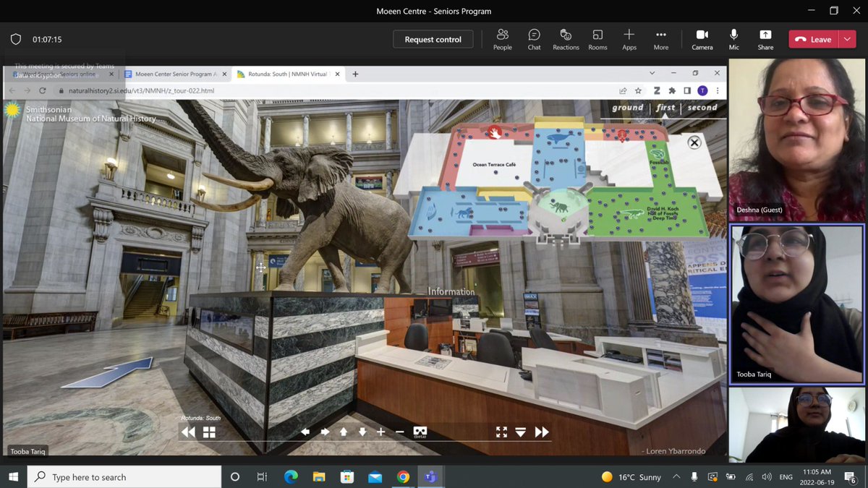Open Chrome three-dot menu
This screenshot has height=488, width=868.
(718, 90)
